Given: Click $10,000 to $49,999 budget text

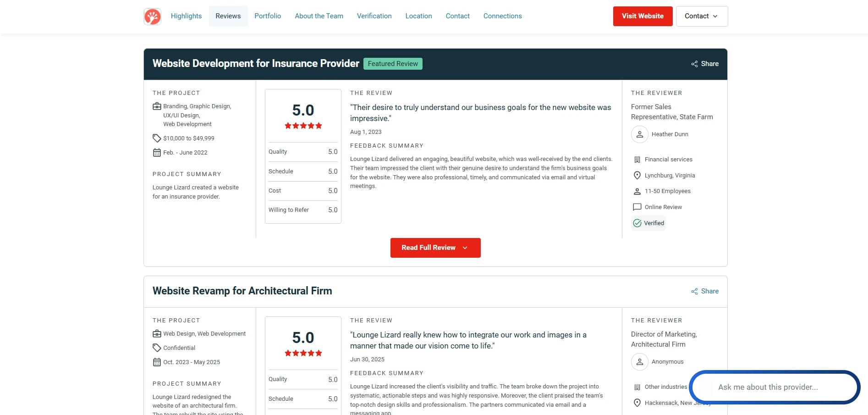Looking at the screenshot, I should pyautogui.click(x=189, y=138).
